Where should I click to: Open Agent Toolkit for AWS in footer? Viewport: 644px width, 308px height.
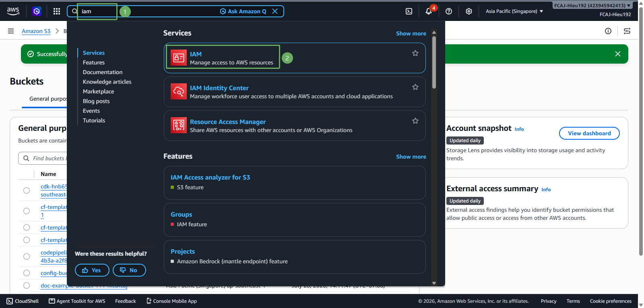coord(77,301)
